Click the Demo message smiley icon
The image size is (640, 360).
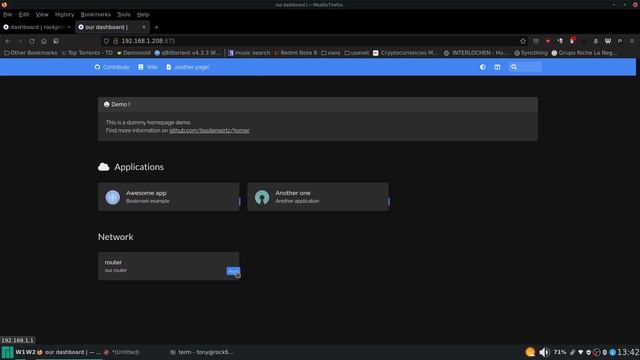tap(107, 104)
